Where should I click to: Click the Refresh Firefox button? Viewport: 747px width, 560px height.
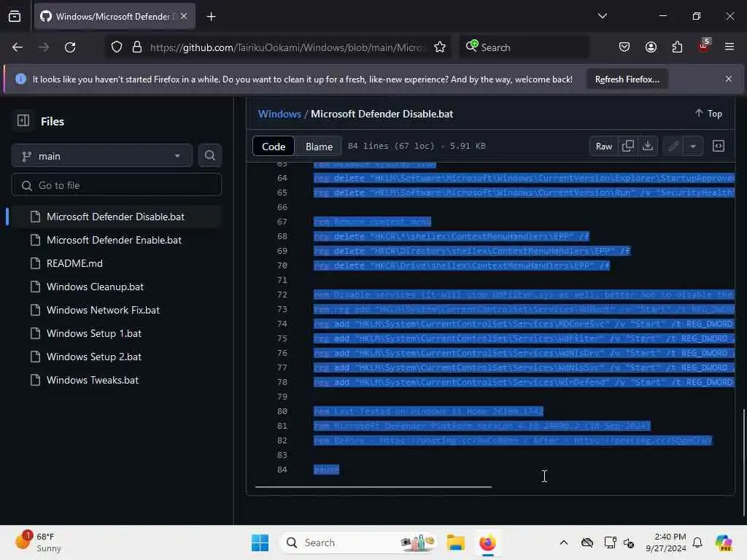(x=627, y=79)
